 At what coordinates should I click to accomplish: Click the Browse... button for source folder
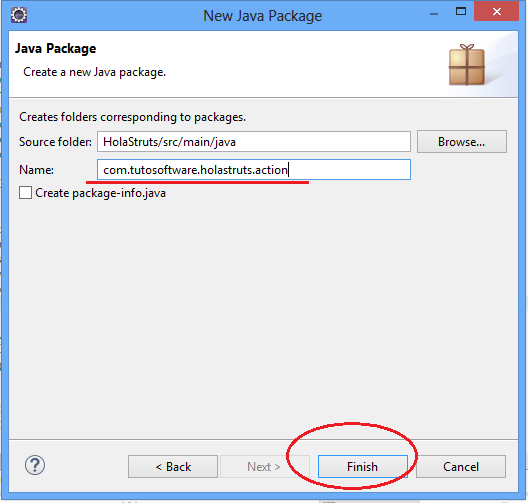[x=462, y=142]
